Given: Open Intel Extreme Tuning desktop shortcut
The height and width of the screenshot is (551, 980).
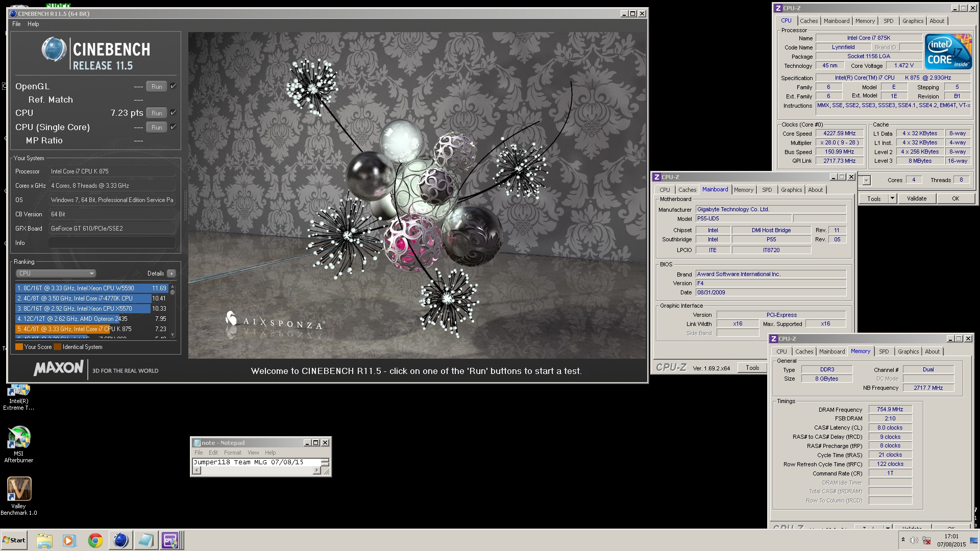Looking at the screenshot, I should [x=18, y=397].
